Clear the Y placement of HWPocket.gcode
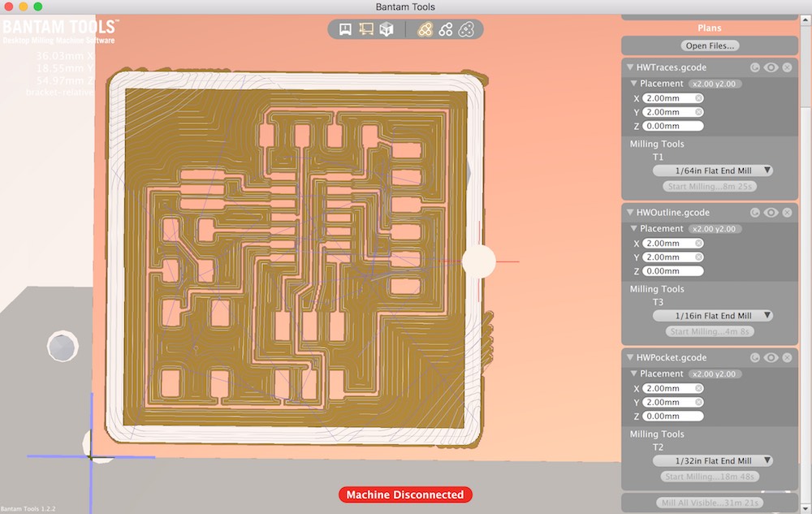The width and height of the screenshot is (812, 514). click(698, 402)
